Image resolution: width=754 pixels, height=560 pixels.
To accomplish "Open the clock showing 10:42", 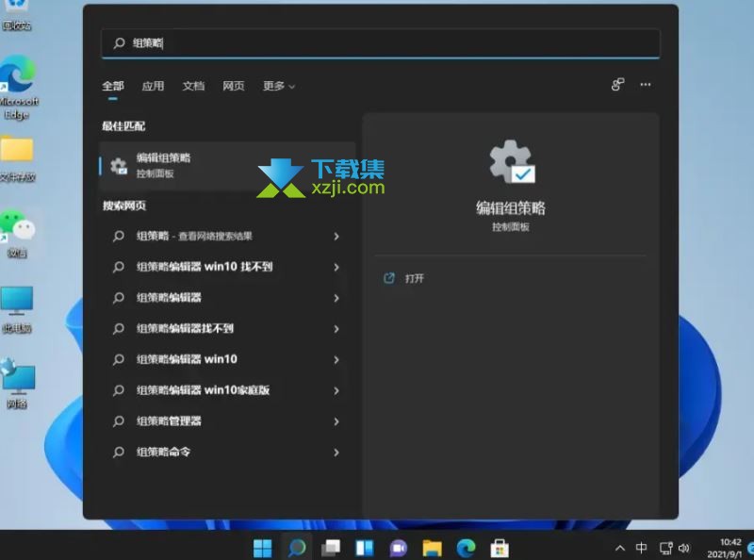I will [x=725, y=549].
